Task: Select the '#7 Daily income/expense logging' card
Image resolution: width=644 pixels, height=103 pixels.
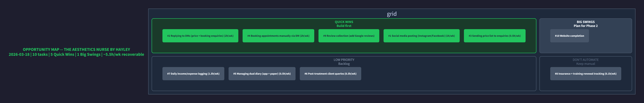Action: point(193,74)
